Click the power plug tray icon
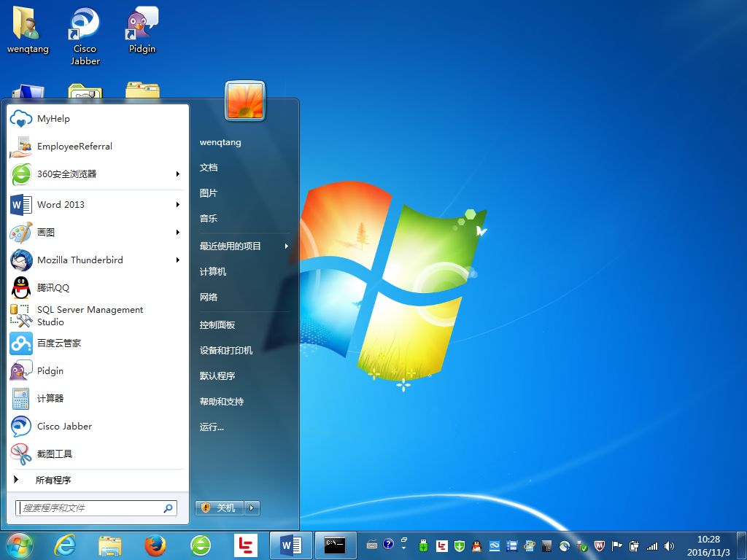Viewport: 747px width, 560px height. coord(634,545)
